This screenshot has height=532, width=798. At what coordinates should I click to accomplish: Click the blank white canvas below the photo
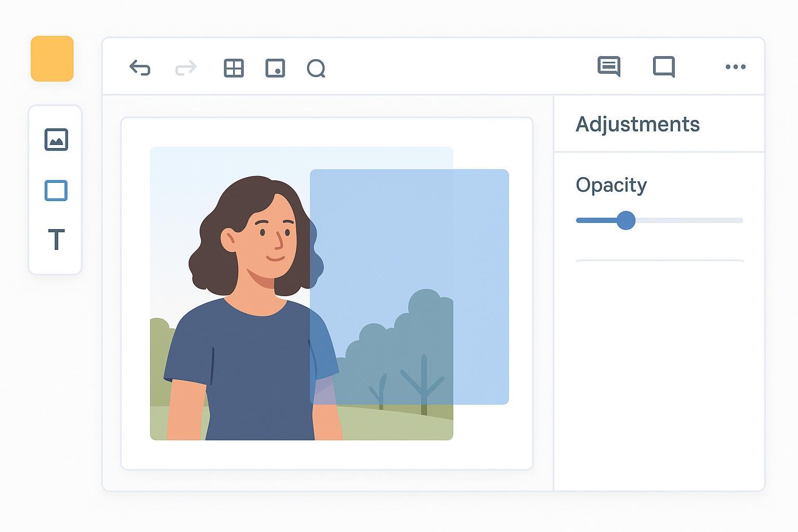click(x=326, y=455)
